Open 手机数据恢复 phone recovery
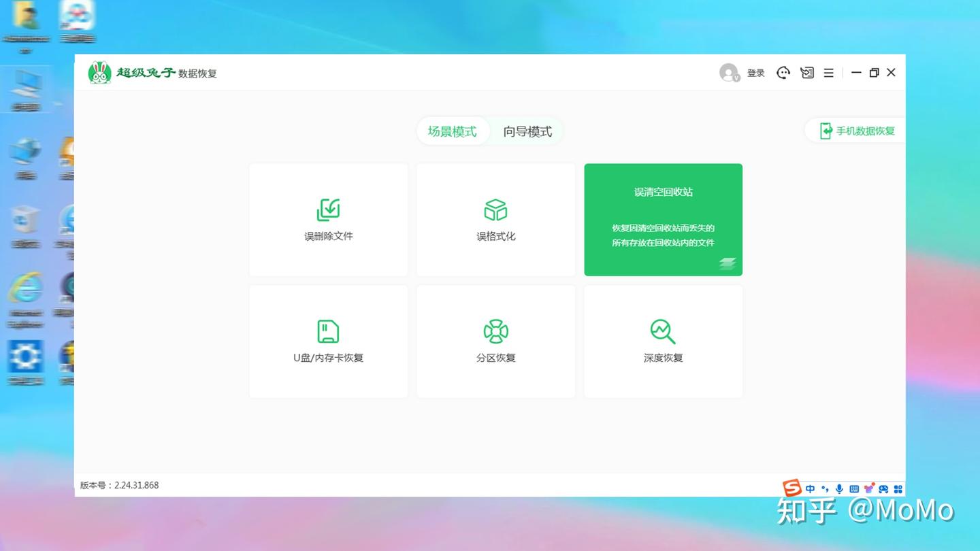The width and height of the screenshot is (980, 551). tap(857, 131)
